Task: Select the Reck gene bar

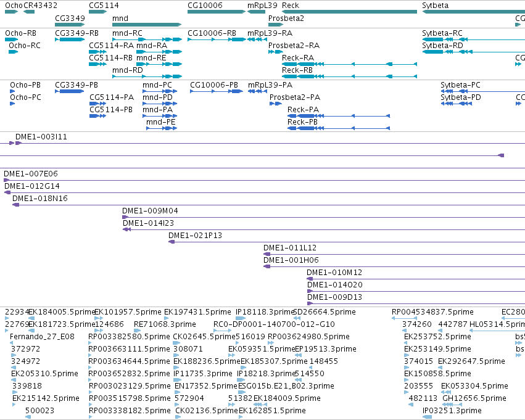Action: (350, 12)
